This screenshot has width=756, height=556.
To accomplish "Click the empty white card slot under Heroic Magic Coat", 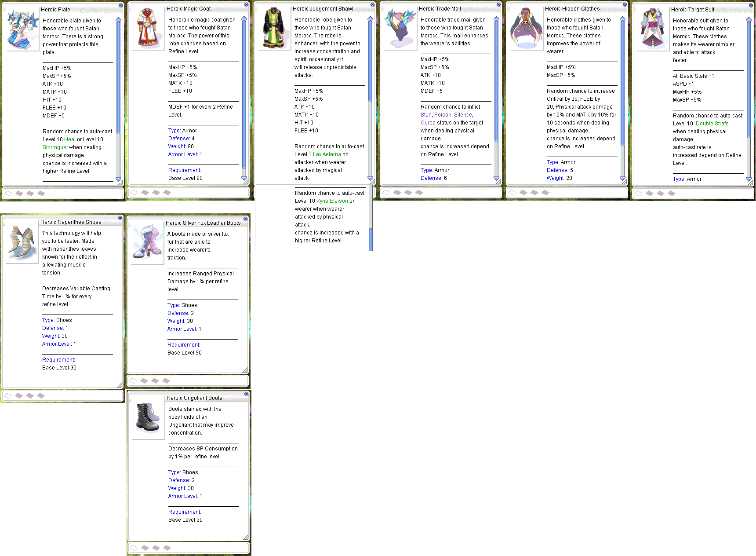I will (x=134, y=192).
